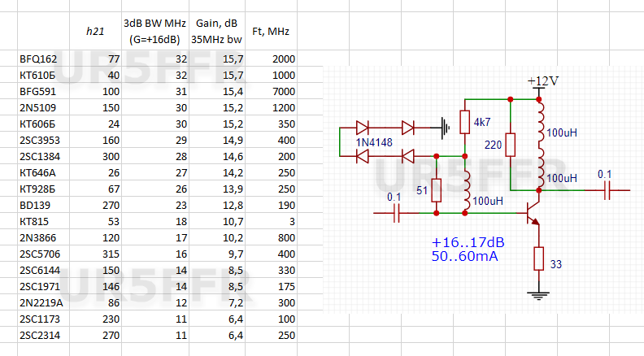Select gain value 14,2 in КТ646А row
The image size is (644, 356).
[x=217, y=172]
